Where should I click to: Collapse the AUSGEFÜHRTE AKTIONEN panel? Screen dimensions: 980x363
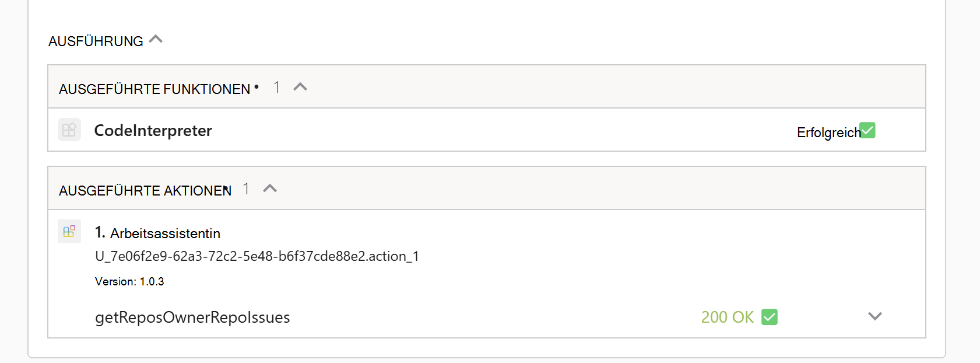click(269, 188)
